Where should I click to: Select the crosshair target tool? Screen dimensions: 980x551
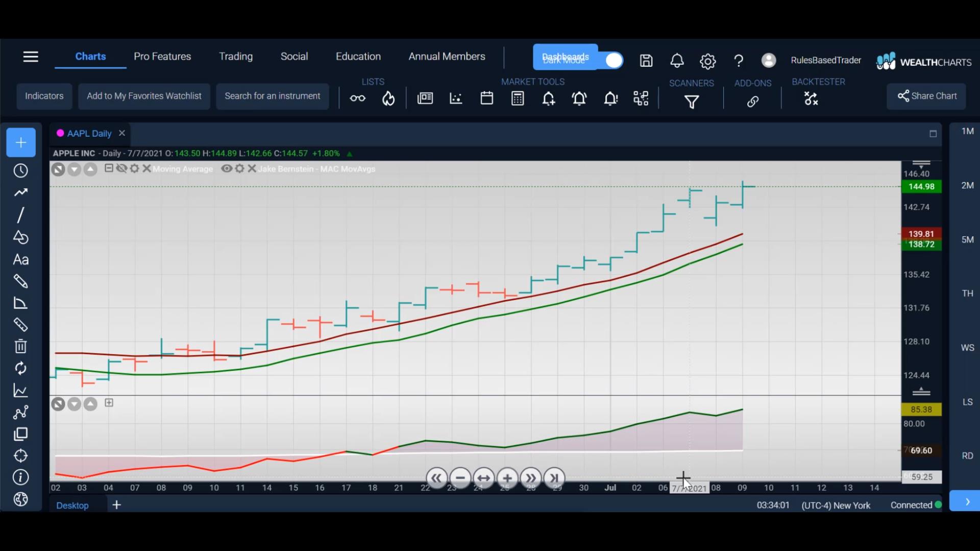tap(20, 456)
